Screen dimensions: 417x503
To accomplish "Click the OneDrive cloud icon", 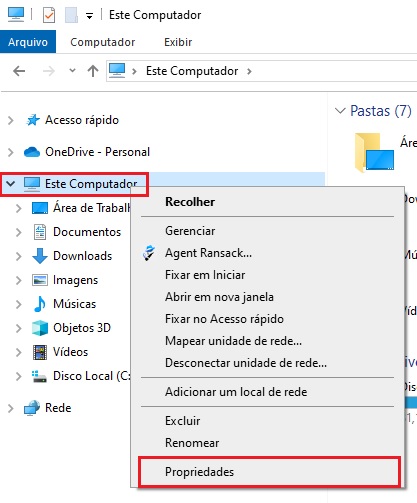I will coord(32,152).
